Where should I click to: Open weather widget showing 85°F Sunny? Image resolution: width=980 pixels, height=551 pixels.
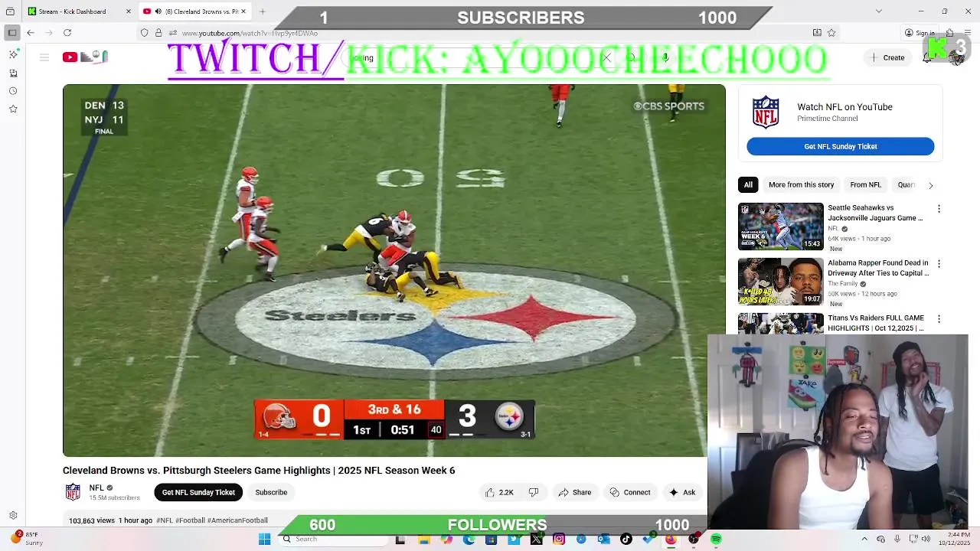25,539
